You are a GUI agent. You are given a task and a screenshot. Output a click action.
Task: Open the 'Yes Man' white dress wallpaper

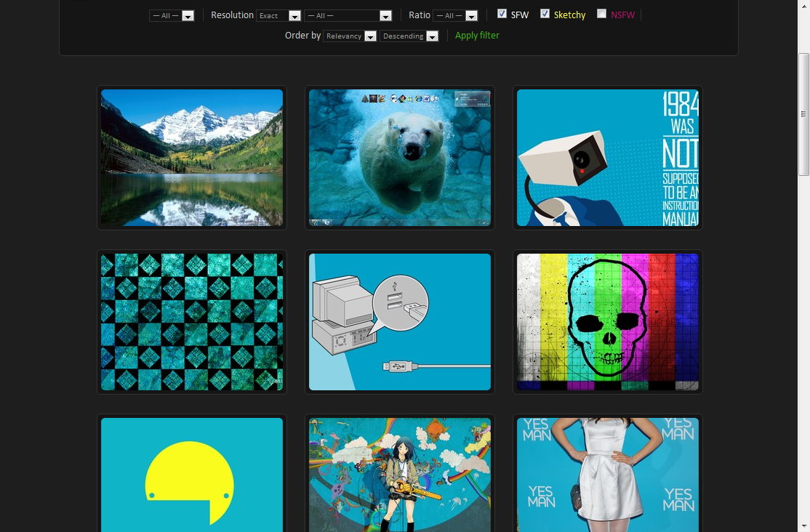(608, 475)
